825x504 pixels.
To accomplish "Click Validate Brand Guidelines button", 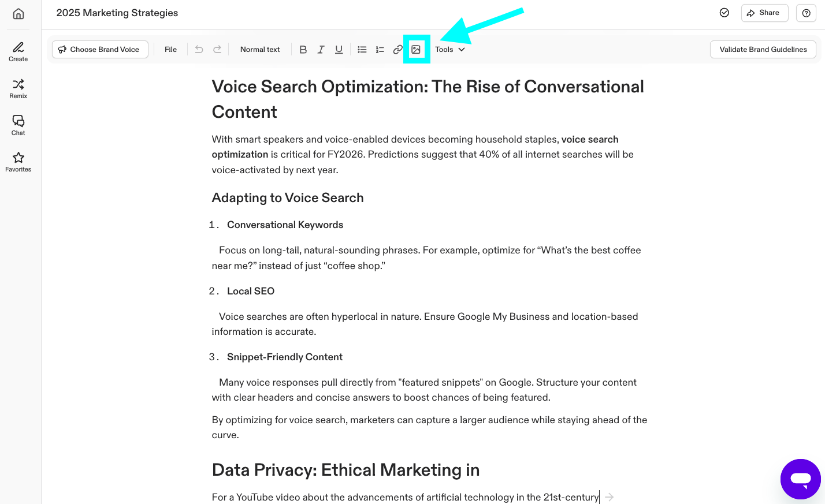I will click(x=763, y=50).
